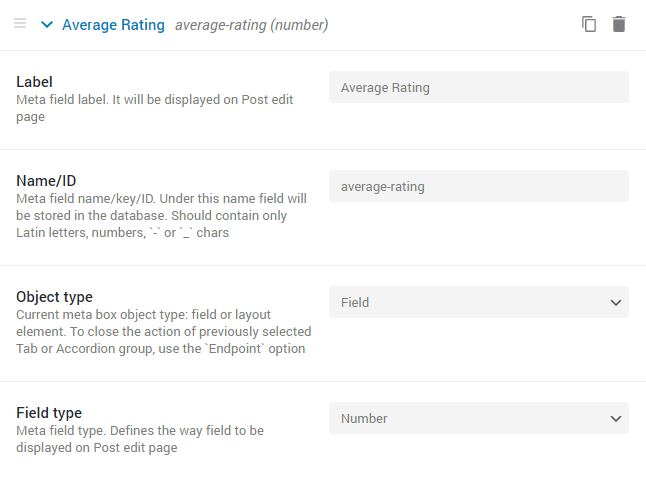Click the Label description about Post edit page
The height and width of the screenshot is (478, 646).
(154, 108)
